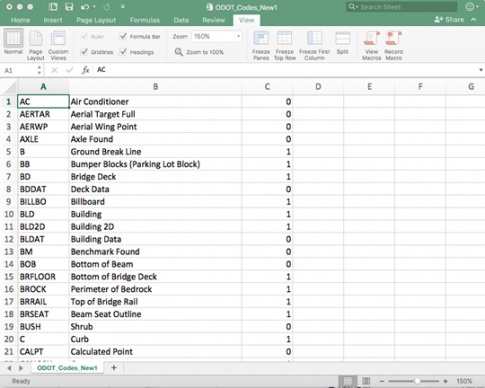The width and height of the screenshot is (485, 388).
Task: Click the zoom slider handle in status bar
Action: coord(417,381)
